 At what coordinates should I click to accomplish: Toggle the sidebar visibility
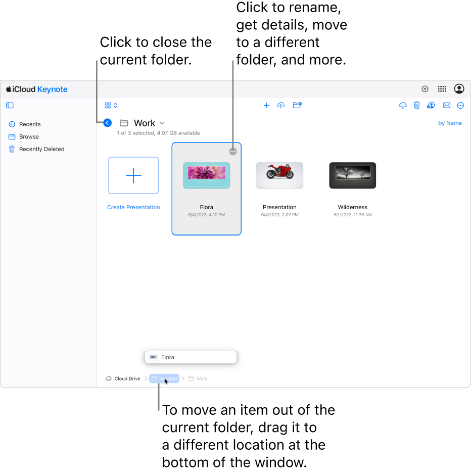10,105
